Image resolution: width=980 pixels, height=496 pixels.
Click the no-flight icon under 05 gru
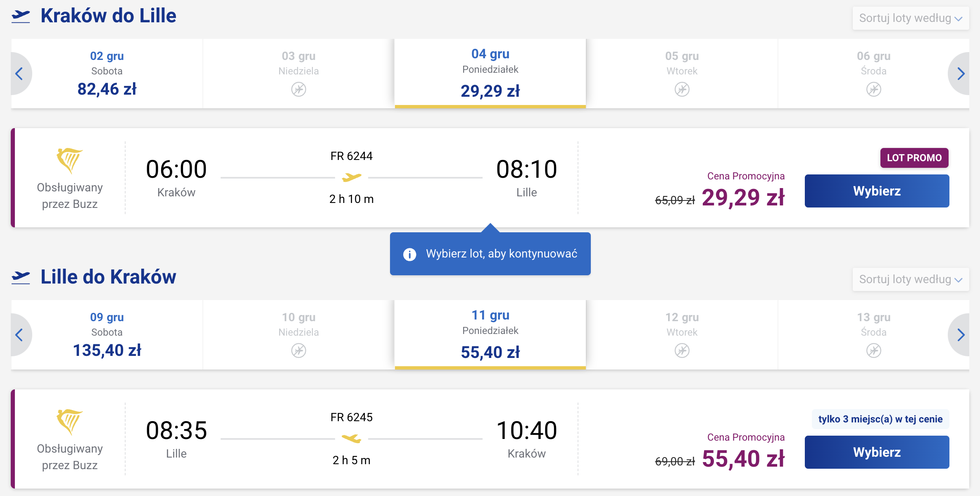[x=682, y=89]
